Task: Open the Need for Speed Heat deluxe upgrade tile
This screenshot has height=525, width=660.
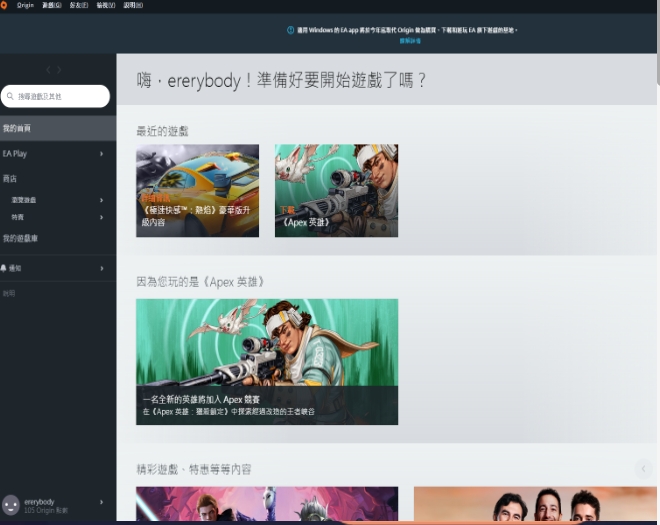Action: coord(197,191)
